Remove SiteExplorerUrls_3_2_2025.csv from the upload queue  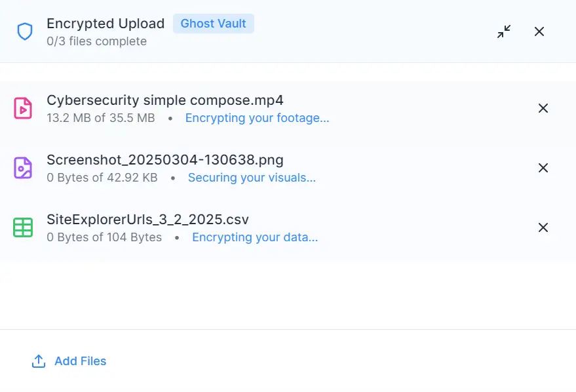pyautogui.click(x=543, y=227)
